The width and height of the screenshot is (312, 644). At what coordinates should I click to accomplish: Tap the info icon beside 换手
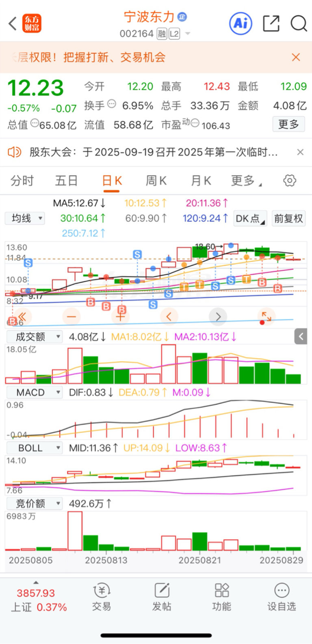[111, 104]
